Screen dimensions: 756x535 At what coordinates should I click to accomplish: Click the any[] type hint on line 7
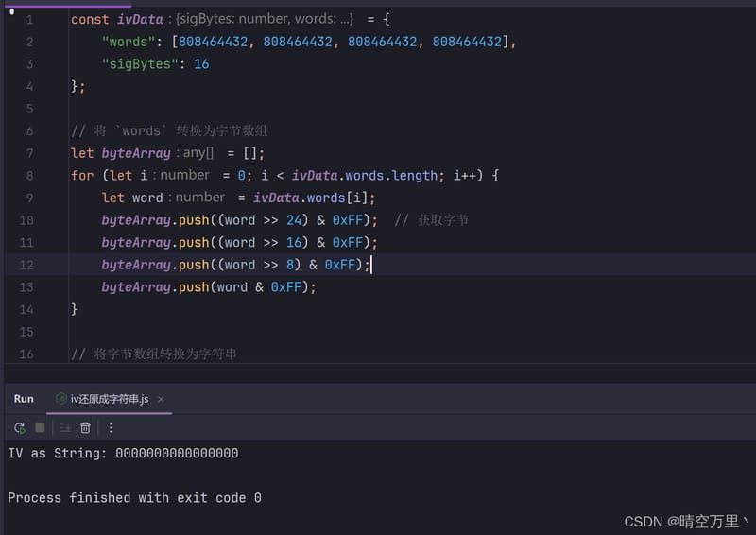pos(198,153)
